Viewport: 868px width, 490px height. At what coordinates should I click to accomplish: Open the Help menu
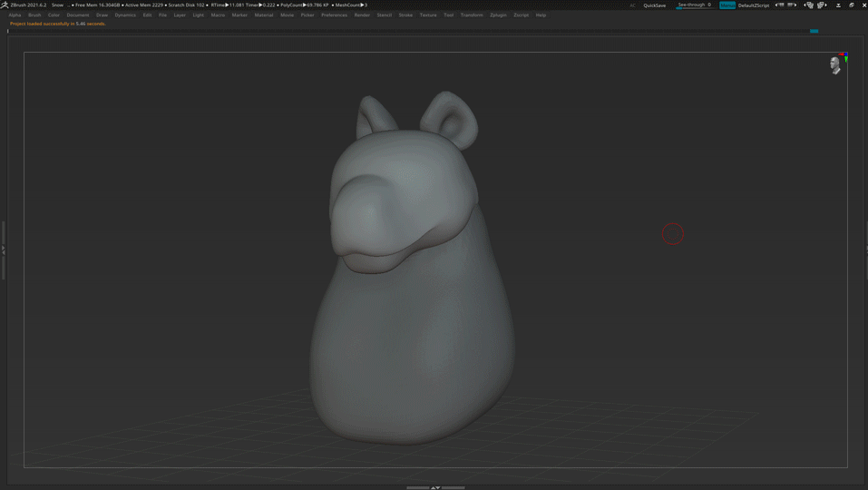[541, 15]
